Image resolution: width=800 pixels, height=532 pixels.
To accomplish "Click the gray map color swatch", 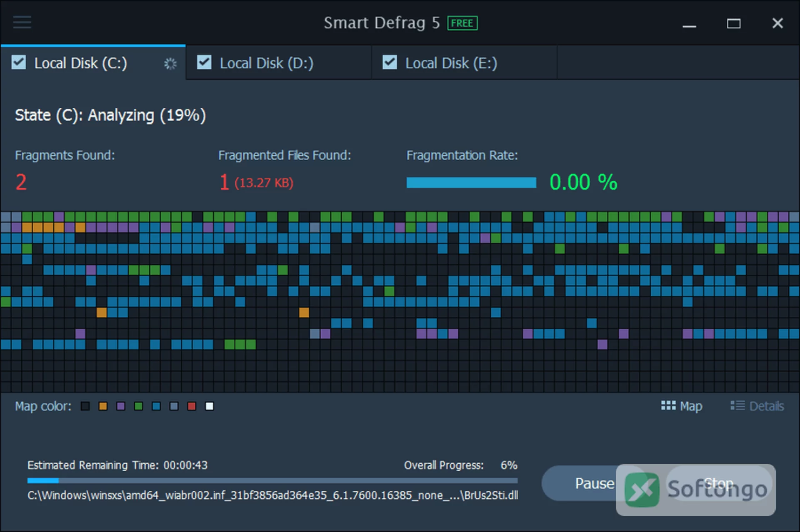I will [x=174, y=406].
